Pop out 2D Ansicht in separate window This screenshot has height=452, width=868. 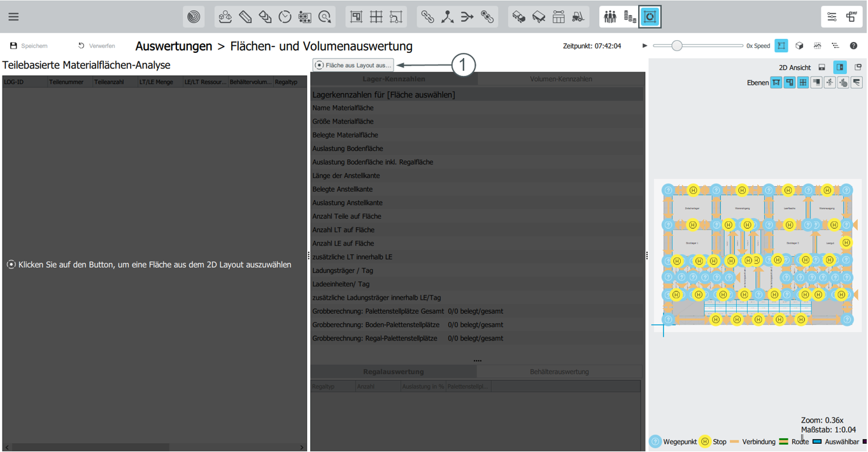point(858,67)
